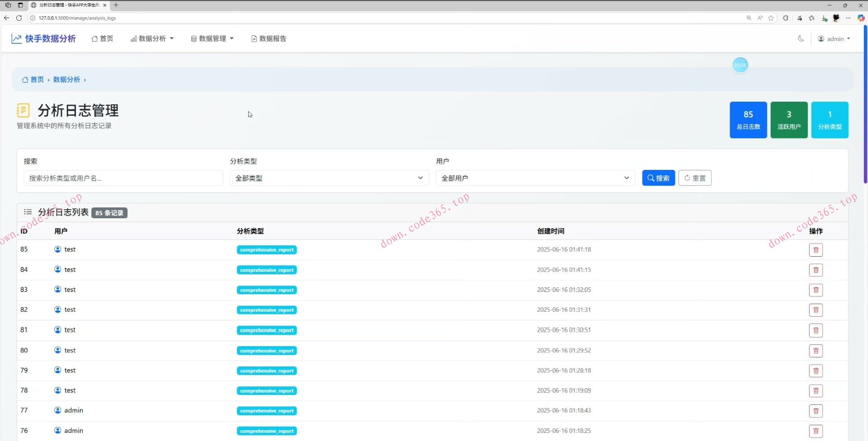Delete log entry with ID 82
This screenshot has width=868, height=441.
816,310
